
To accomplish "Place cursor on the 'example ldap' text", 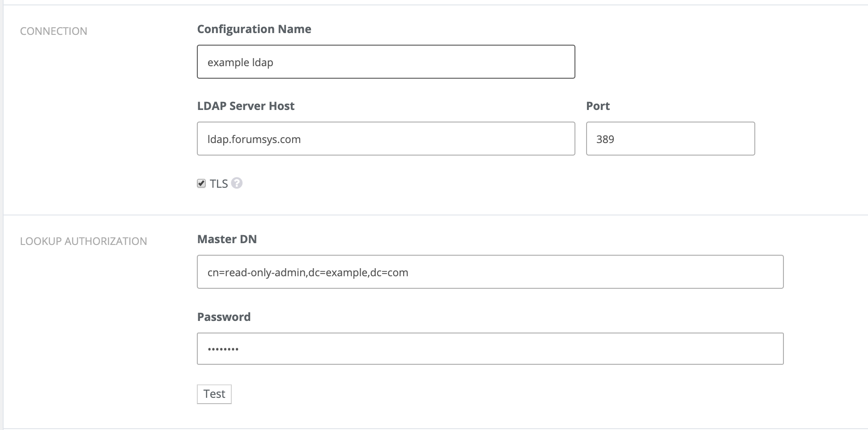I will (240, 63).
